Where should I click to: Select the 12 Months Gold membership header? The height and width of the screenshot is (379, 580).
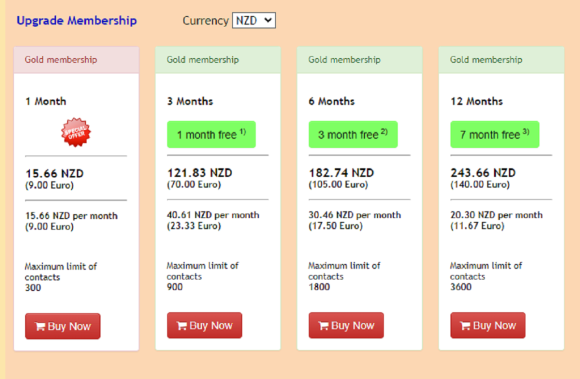(501, 60)
